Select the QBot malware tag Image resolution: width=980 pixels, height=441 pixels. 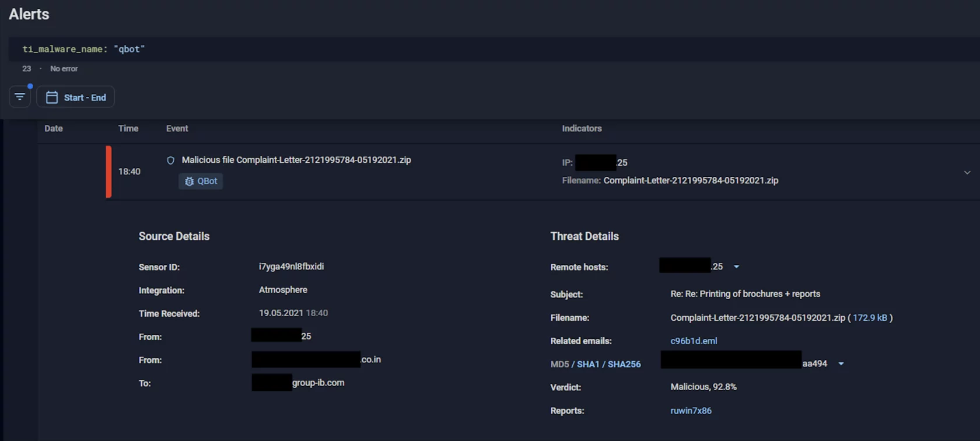201,181
